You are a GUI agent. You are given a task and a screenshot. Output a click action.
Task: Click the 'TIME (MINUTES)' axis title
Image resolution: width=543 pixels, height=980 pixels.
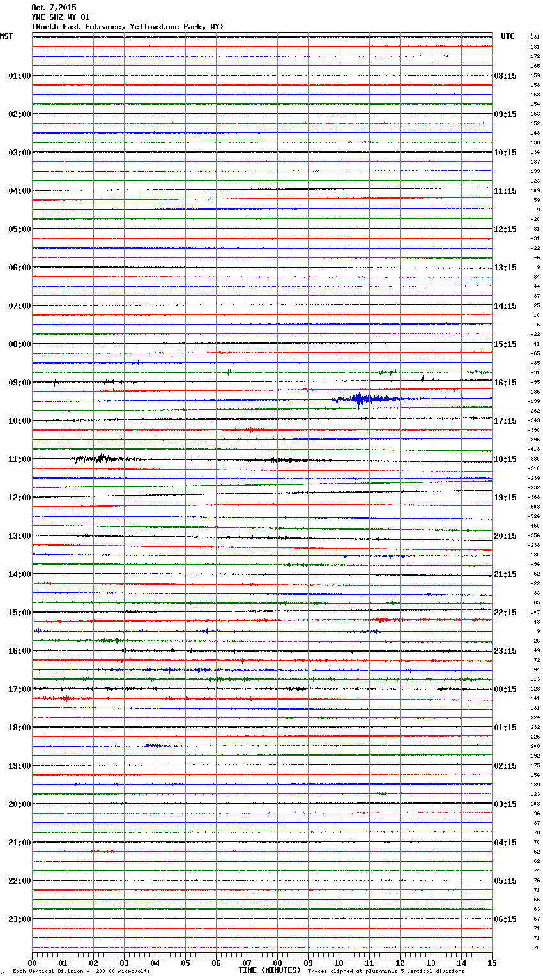pyautogui.click(x=270, y=970)
